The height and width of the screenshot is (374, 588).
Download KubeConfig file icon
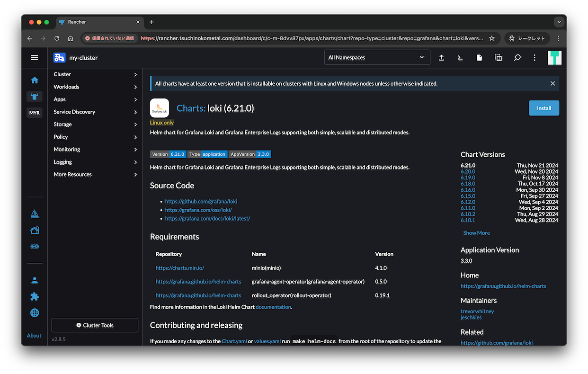479,58
